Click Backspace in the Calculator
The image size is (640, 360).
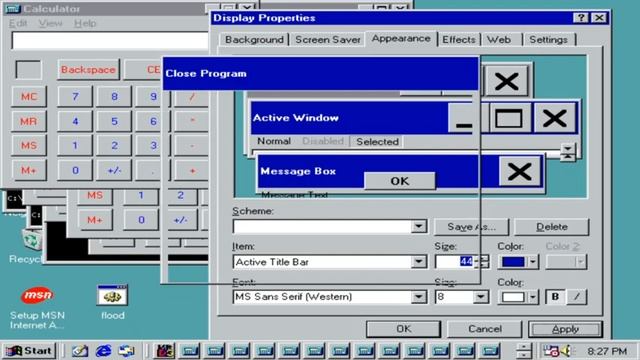88,70
